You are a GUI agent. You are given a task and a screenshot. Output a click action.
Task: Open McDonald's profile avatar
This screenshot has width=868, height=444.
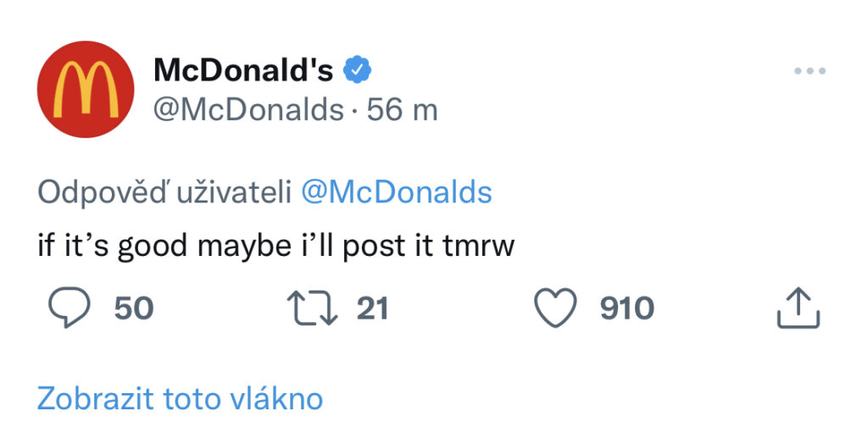coord(86,89)
